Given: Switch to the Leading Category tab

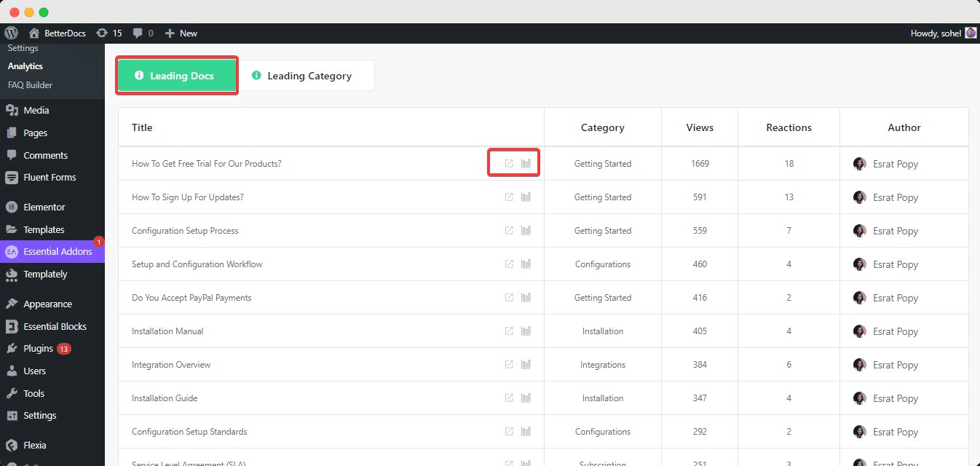Looking at the screenshot, I should [308, 76].
